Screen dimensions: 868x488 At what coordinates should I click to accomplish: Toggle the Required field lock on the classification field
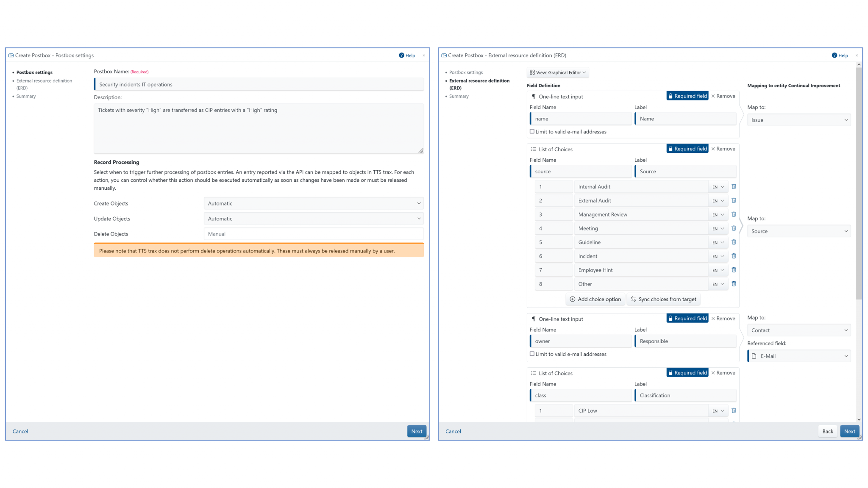coord(671,372)
